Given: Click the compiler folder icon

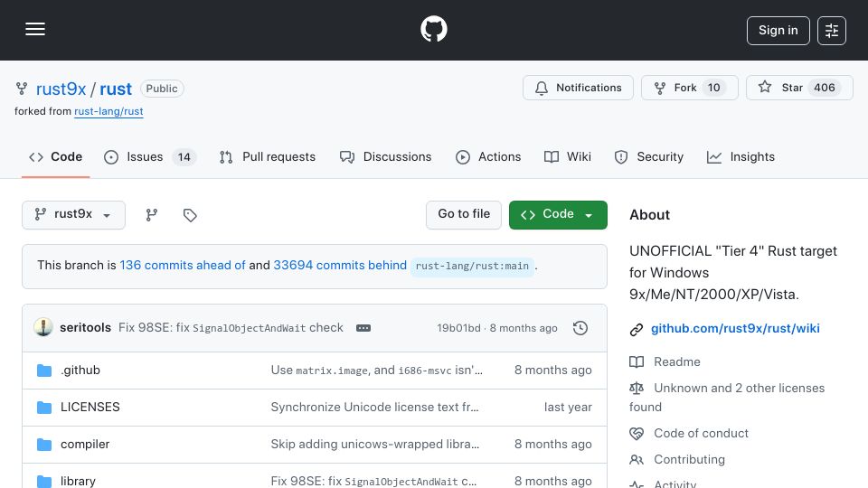Looking at the screenshot, I should pos(44,445).
